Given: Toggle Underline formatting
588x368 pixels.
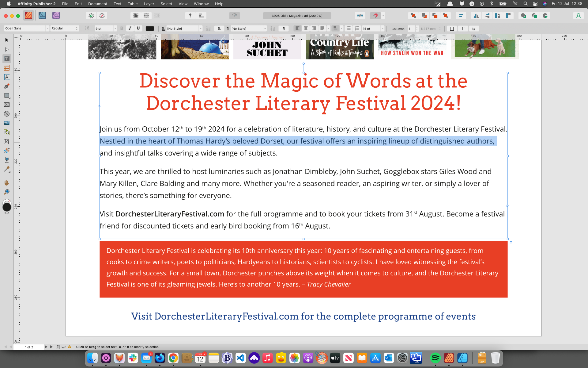Looking at the screenshot, I should pos(138,28).
